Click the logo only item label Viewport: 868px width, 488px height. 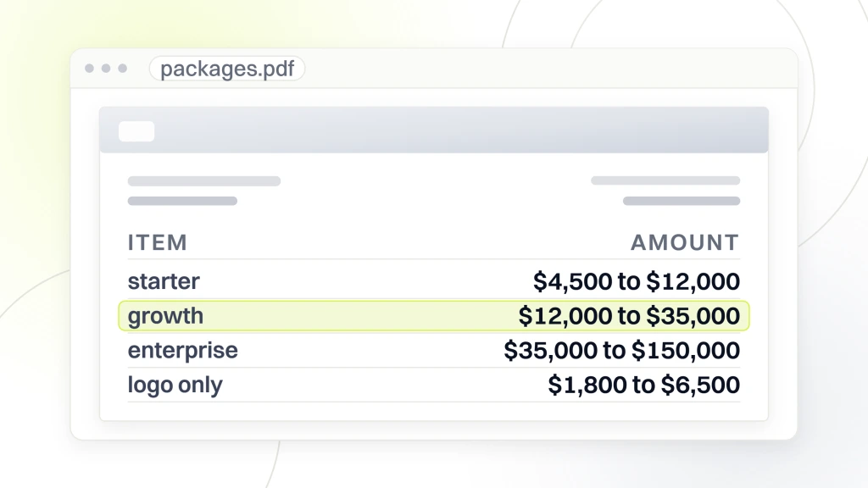(175, 385)
